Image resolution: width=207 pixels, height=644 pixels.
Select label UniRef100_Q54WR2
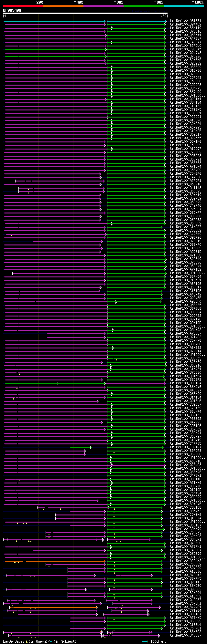[x=186, y=330]
